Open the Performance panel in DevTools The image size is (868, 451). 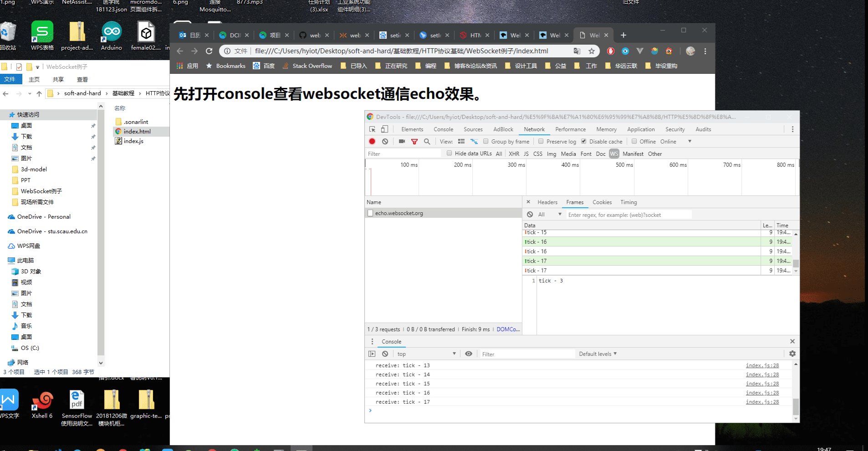570,129
